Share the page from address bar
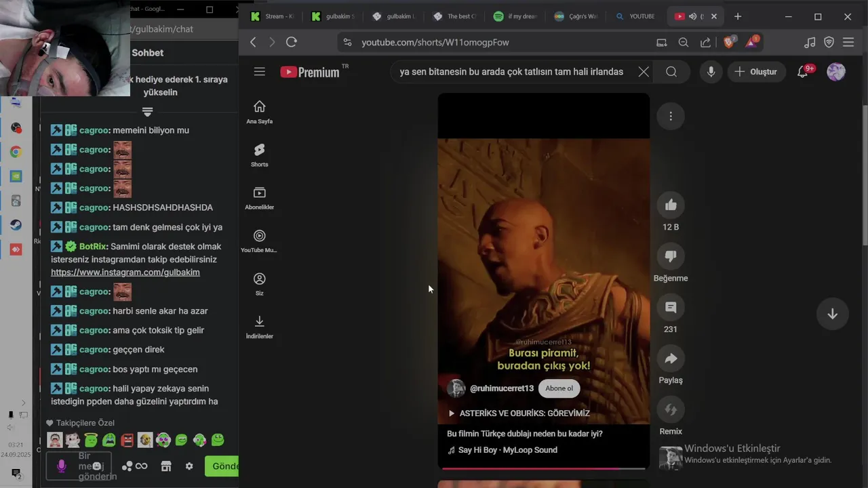This screenshot has height=488, width=868. 705,42
